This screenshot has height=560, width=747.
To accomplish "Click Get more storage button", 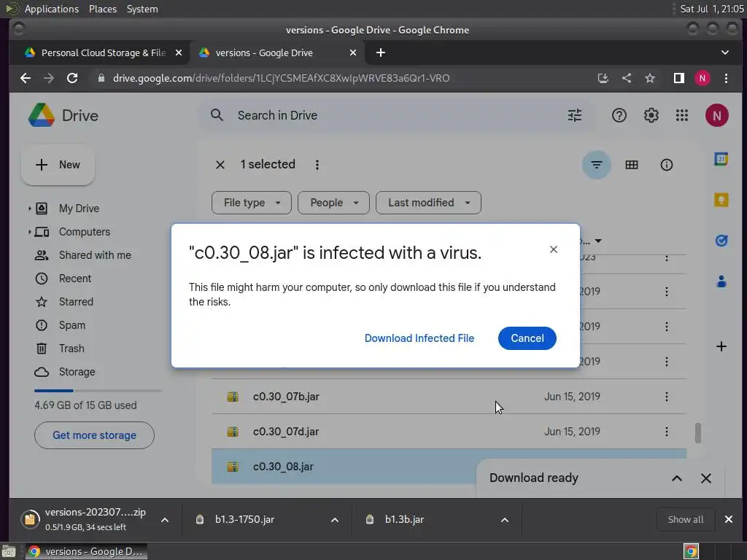I will coord(94,435).
